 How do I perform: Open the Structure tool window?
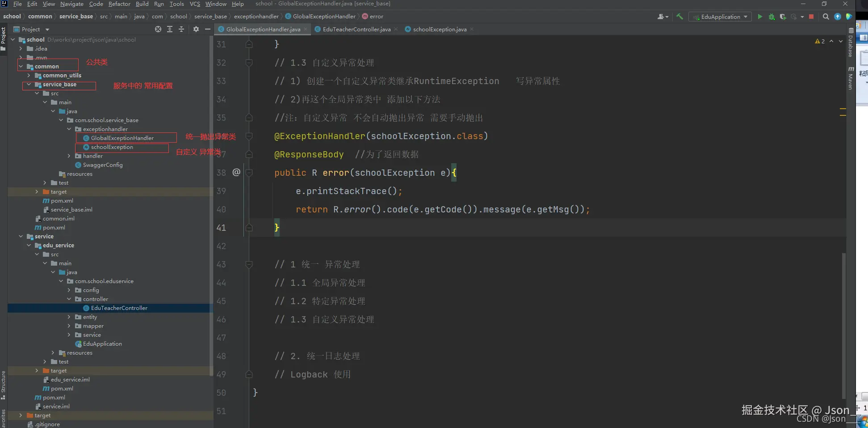point(3,385)
